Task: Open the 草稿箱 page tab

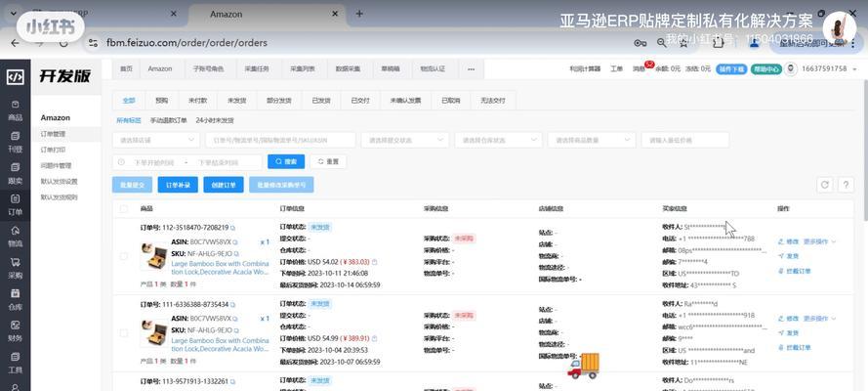Action: (x=390, y=69)
